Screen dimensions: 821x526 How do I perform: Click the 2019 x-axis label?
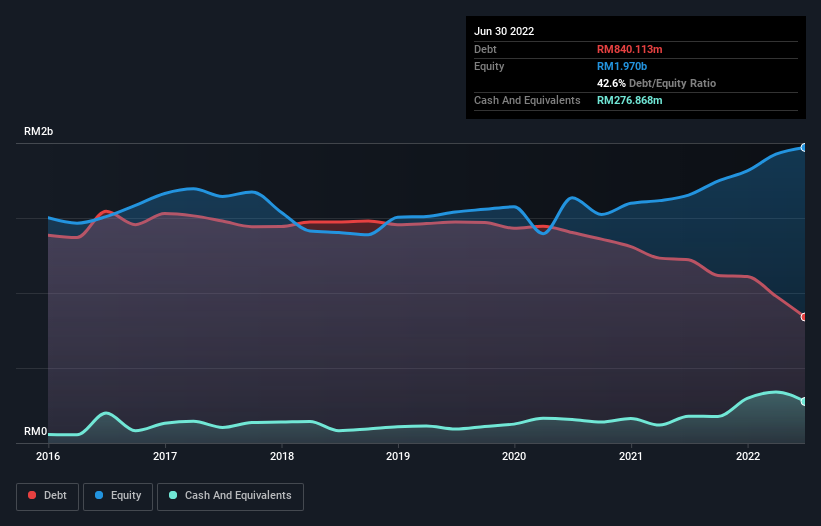click(398, 456)
